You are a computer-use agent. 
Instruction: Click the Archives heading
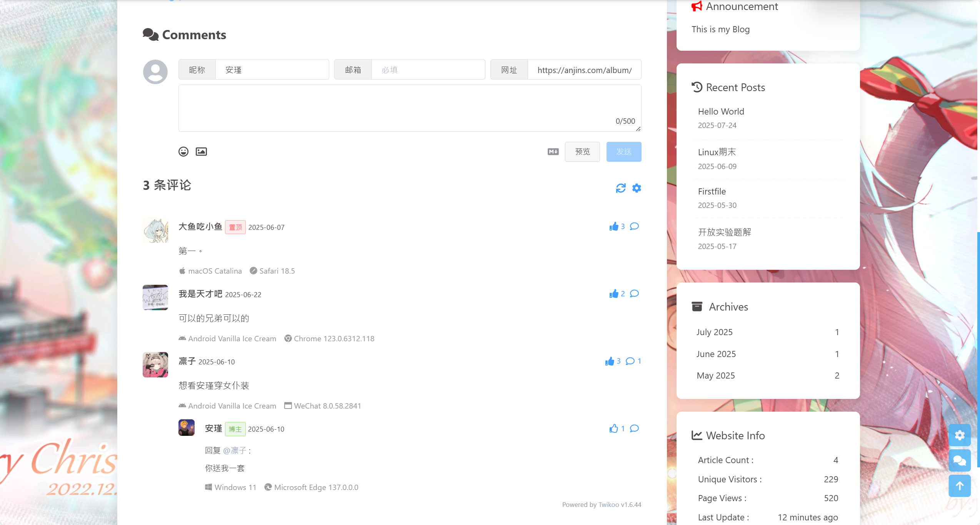coord(720,307)
